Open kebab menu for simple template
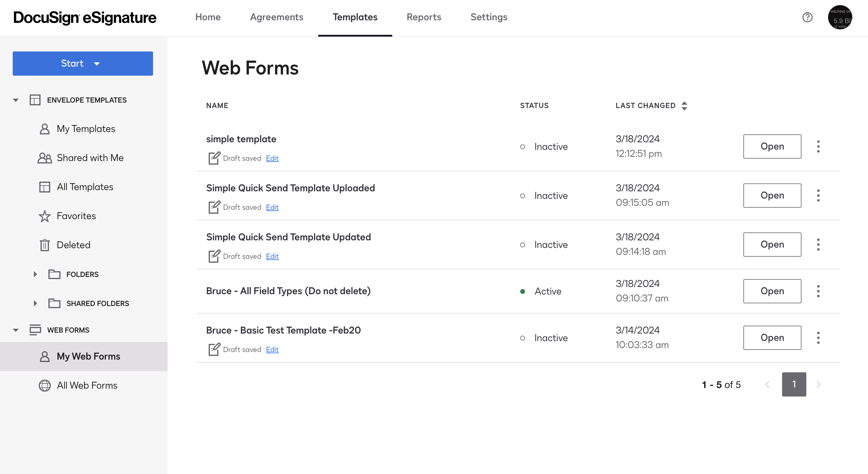 point(818,146)
